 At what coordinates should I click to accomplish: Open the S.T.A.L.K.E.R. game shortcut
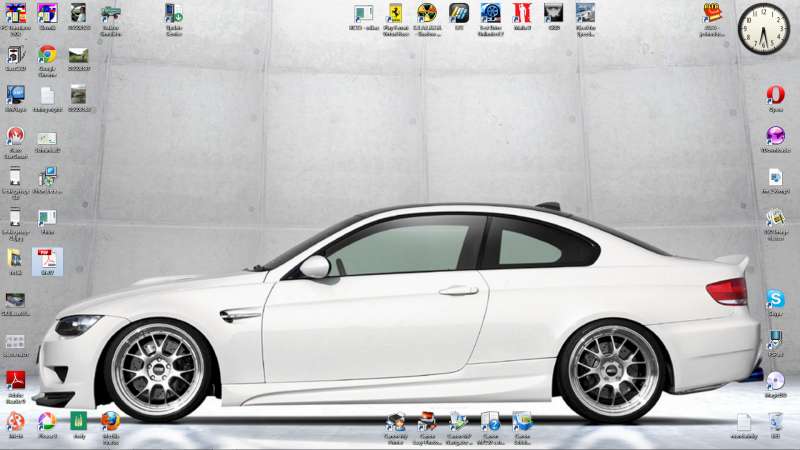click(x=427, y=13)
